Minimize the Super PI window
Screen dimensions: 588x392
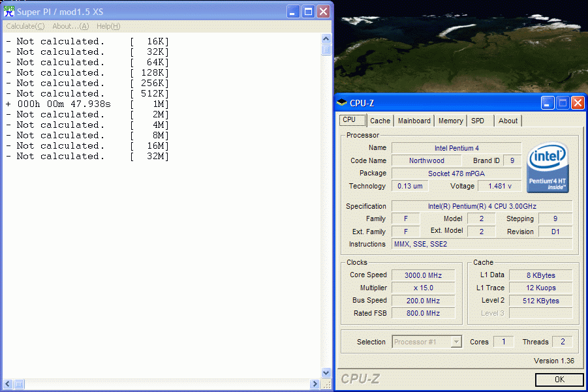pyautogui.click(x=293, y=12)
